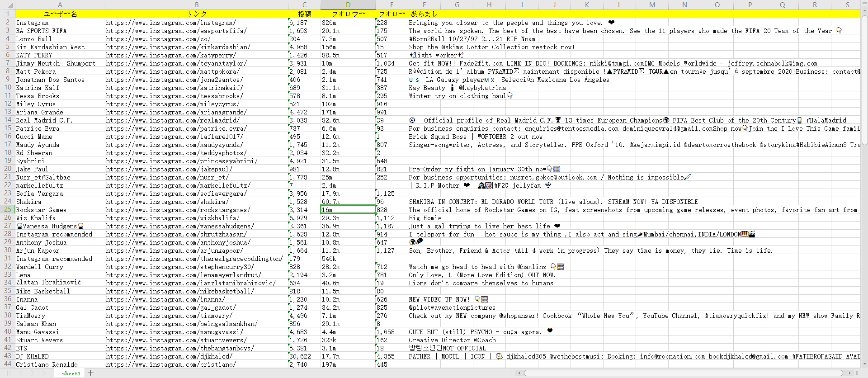
Task: Select the cell 'Ed Sheeran'
Action: (60, 152)
